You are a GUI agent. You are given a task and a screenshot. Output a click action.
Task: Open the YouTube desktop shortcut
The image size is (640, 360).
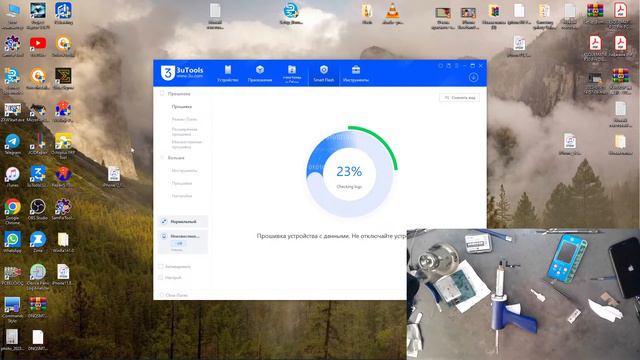point(38,45)
